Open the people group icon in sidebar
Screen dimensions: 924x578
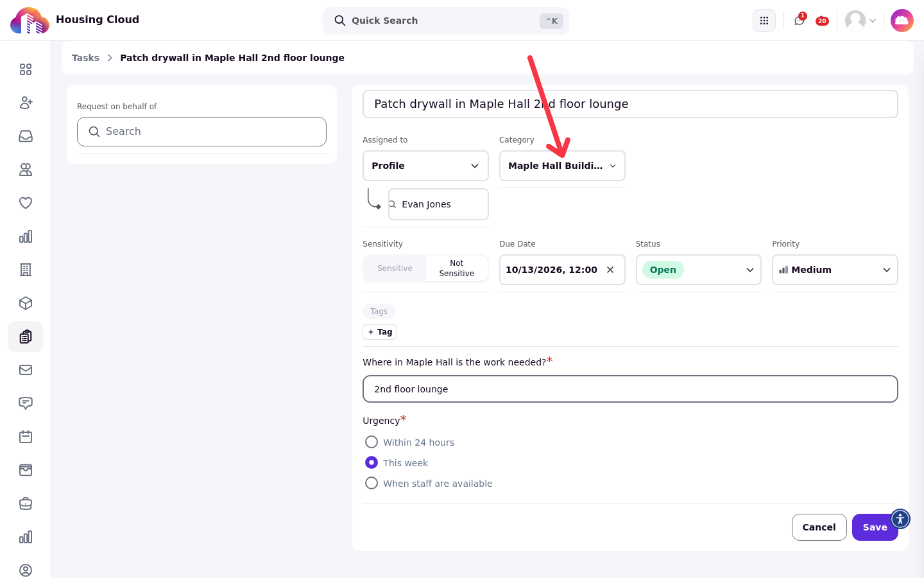(x=26, y=170)
